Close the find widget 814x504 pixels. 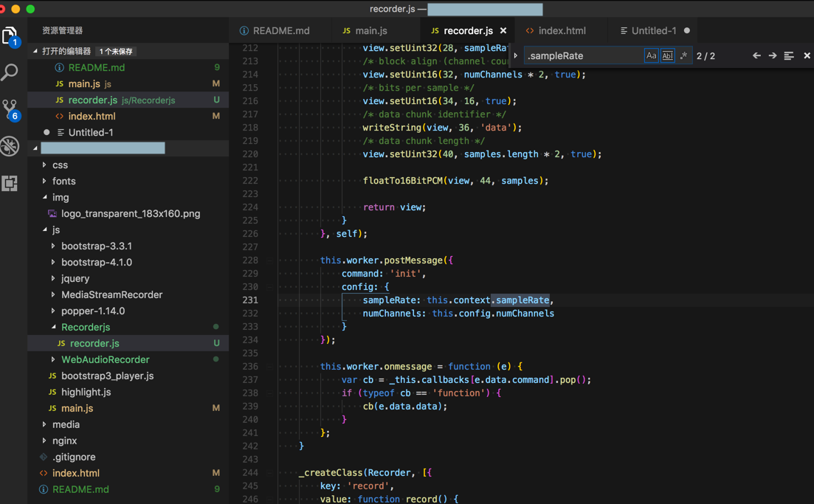click(807, 56)
